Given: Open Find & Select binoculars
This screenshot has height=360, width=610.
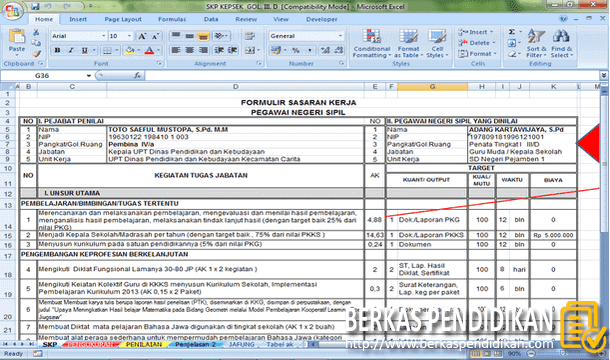Looking at the screenshot, I should [x=562, y=43].
